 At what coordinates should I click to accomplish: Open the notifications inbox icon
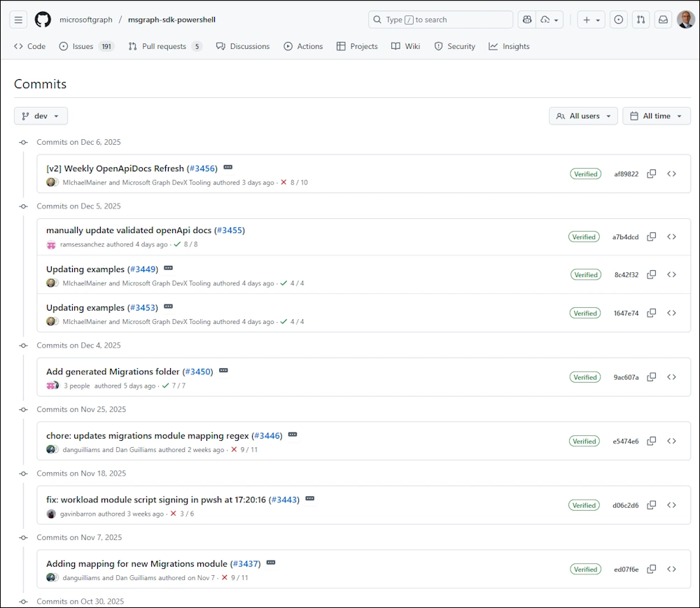[x=662, y=20]
